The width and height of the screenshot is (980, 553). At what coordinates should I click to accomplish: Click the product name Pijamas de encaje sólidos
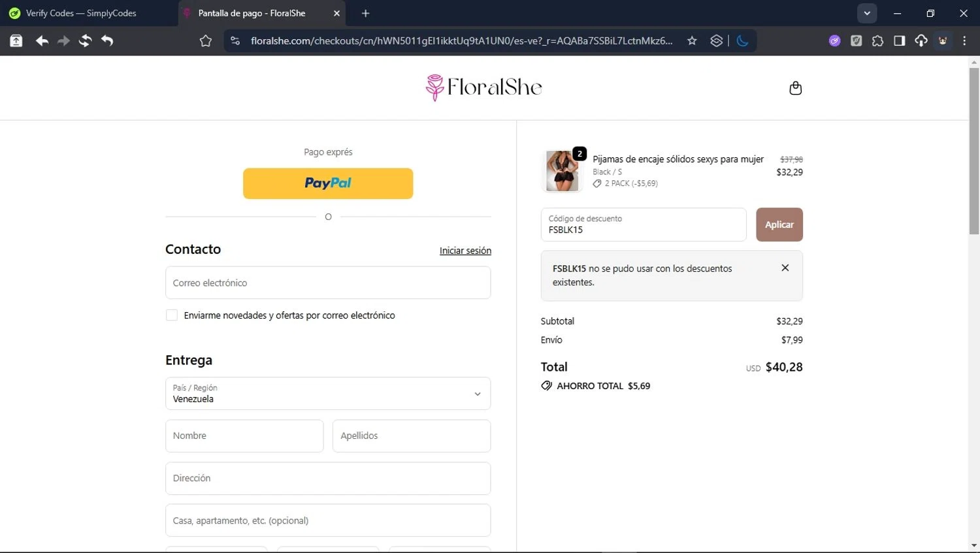tap(678, 159)
